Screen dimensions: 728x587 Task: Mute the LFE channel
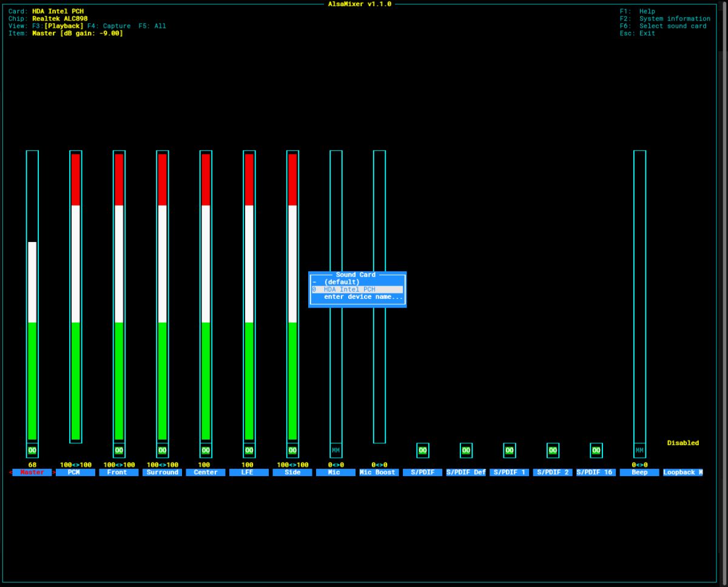[249, 451]
